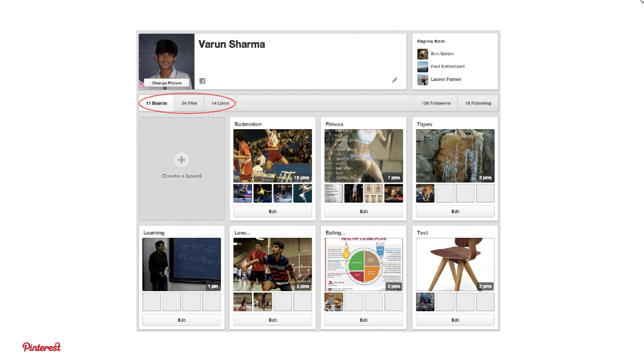Open the Tigers board cover image
The height and width of the screenshot is (362, 644).
click(x=455, y=155)
